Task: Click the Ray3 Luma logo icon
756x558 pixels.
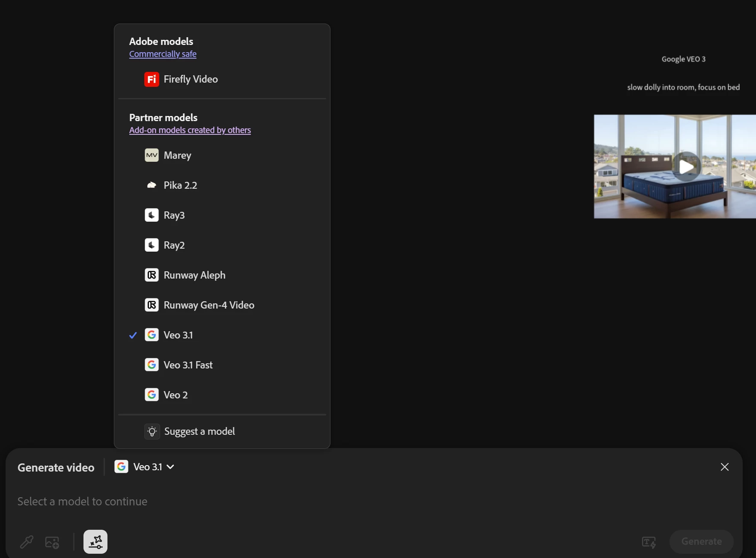Action: [152, 215]
